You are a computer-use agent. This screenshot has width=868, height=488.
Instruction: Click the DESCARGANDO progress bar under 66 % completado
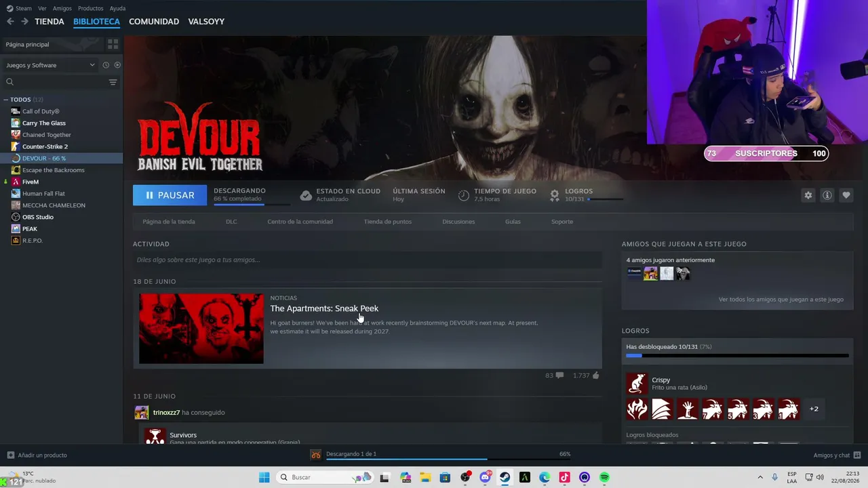point(252,204)
